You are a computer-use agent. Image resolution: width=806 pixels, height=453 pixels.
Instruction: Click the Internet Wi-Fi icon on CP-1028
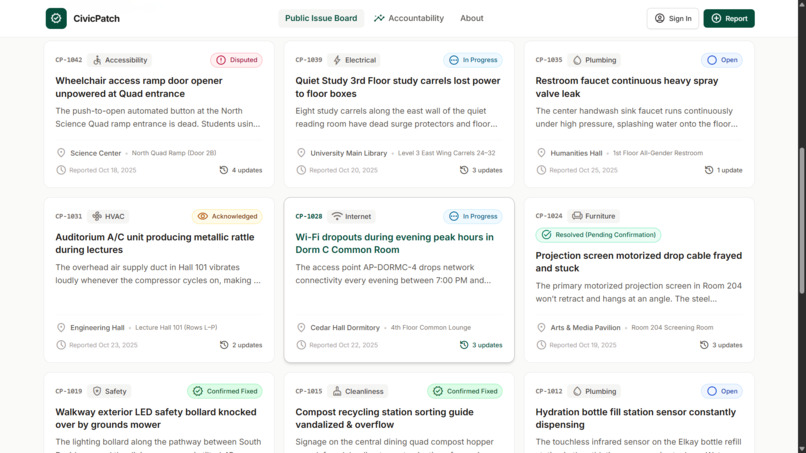tap(337, 216)
